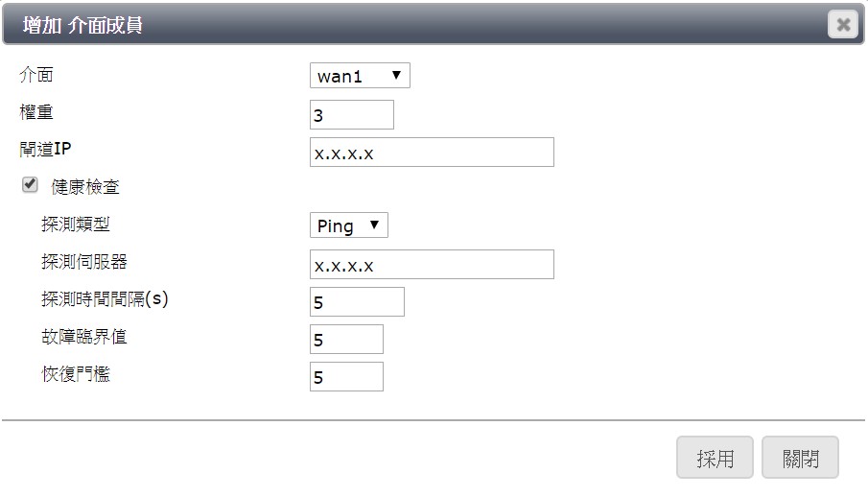
Task: Close the dialog with the X icon
Action: 842,25
